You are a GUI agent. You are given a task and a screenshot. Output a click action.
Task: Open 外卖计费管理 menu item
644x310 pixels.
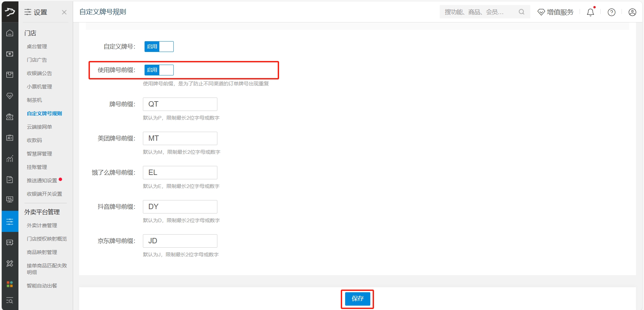coord(42,226)
